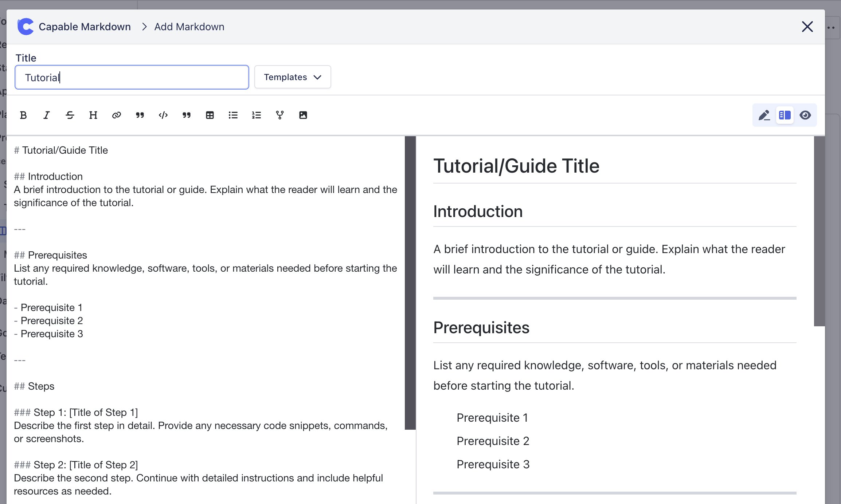Image resolution: width=841 pixels, height=504 pixels.
Task: Toggle bold formatting in toolbar
Action: 23,115
